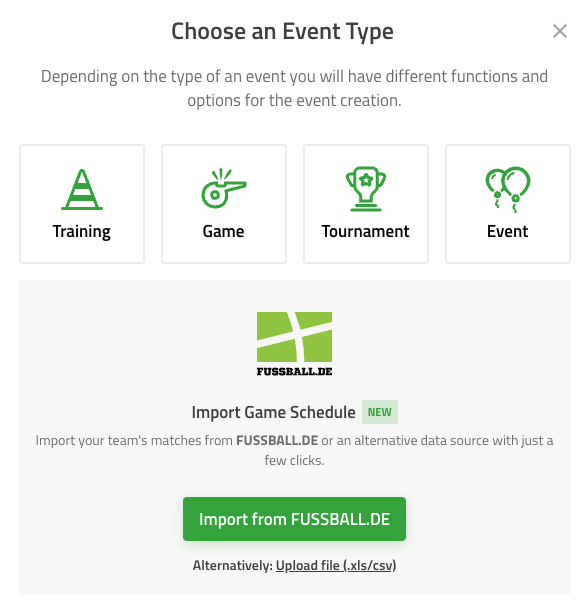
Task: Close the Choose an Event Type dialog
Action: (x=560, y=31)
